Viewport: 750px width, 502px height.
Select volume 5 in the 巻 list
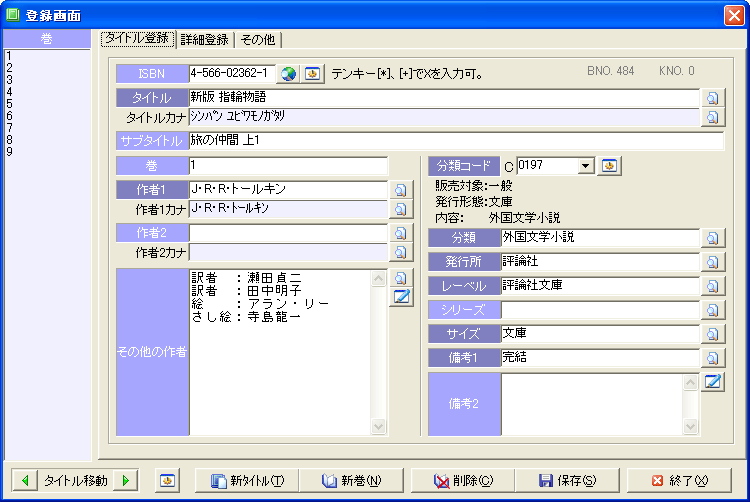coord(9,91)
